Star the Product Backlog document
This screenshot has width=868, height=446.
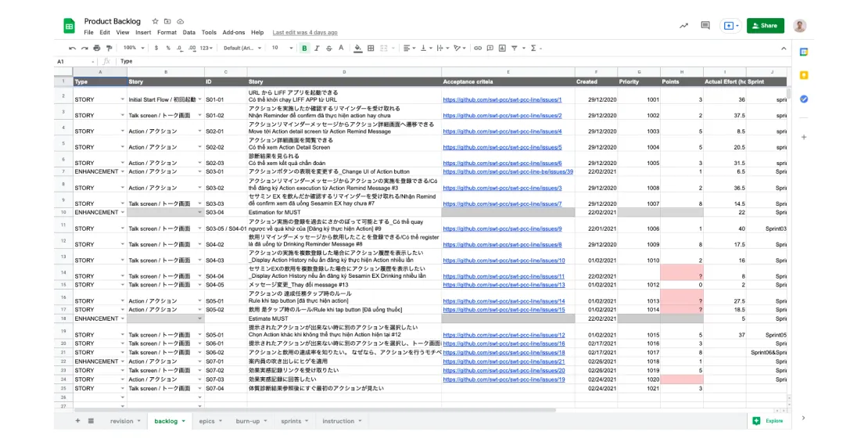pos(156,21)
